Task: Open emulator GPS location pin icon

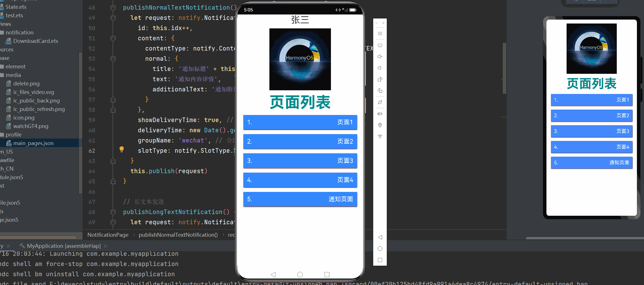Action: click(x=380, y=125)
